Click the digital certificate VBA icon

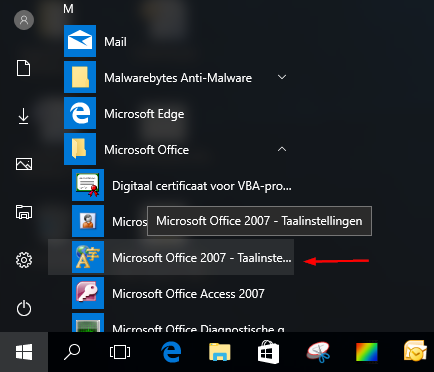(x=88, y=185)
